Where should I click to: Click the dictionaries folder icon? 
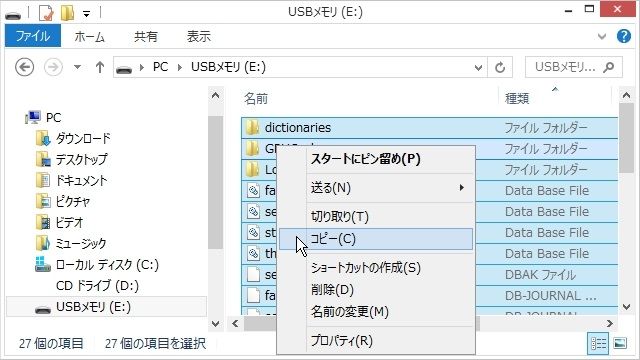coord(253,128)
